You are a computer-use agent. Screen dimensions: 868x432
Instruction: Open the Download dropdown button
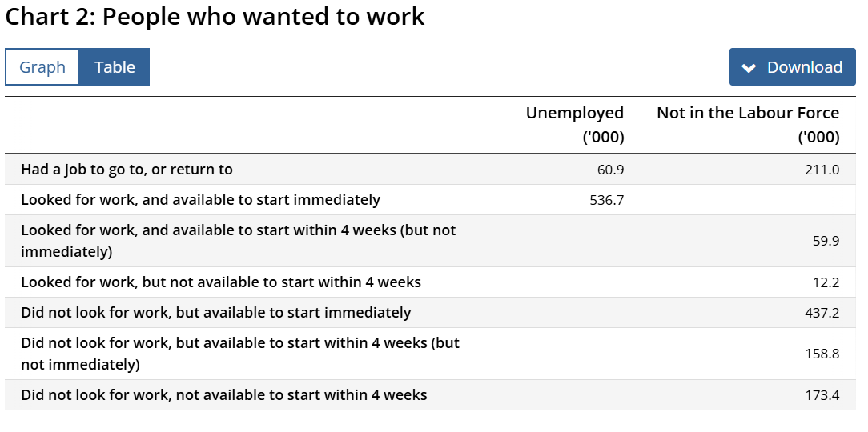pyautogui.click(x=792, y=67)
